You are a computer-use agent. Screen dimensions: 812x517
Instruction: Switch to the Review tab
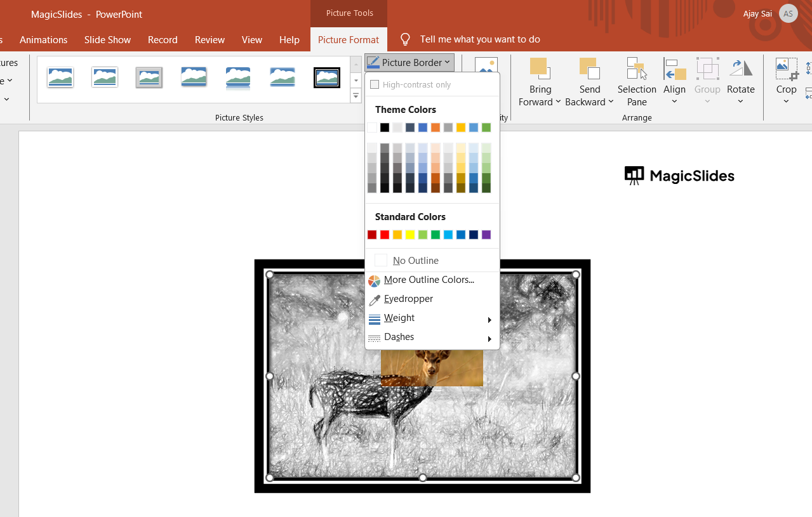pos(210,39)
